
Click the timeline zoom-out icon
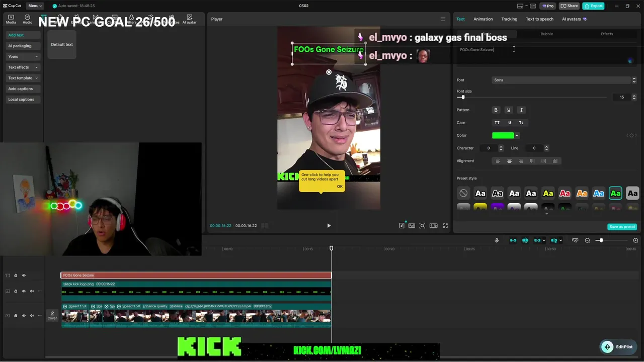pos(587,240)
